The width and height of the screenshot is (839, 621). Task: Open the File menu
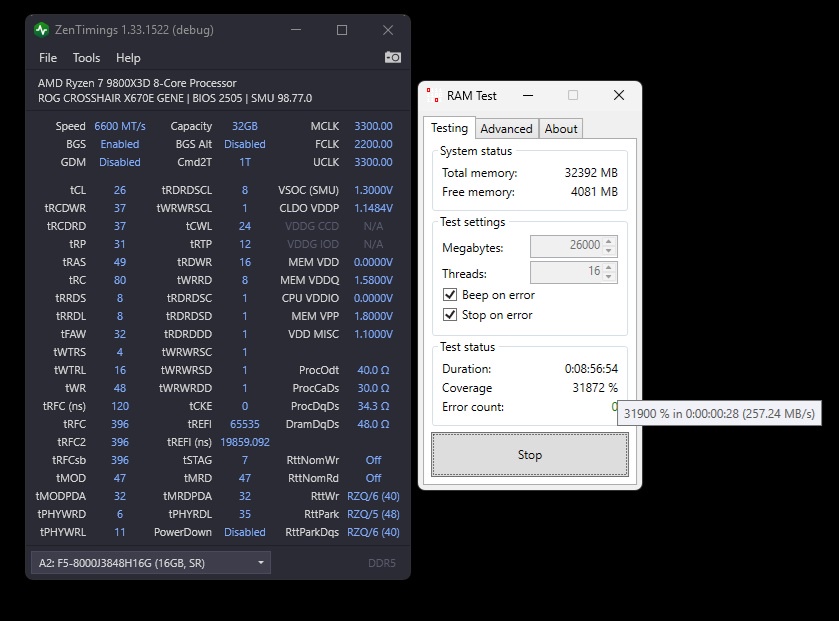click(48, 58)
